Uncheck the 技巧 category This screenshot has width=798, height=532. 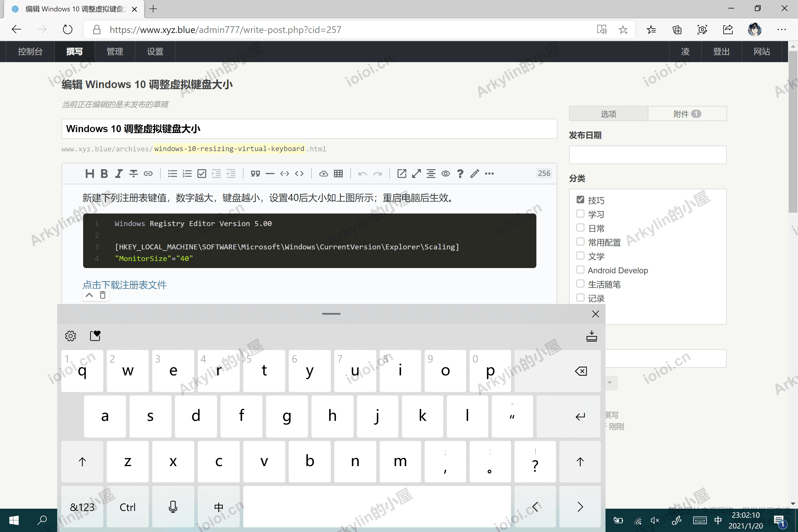[580, 200]
